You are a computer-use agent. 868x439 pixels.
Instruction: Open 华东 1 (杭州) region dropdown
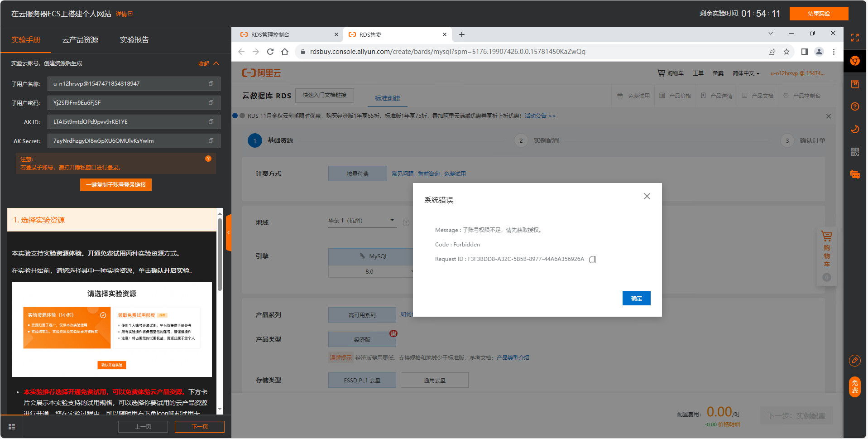(362, 221)
